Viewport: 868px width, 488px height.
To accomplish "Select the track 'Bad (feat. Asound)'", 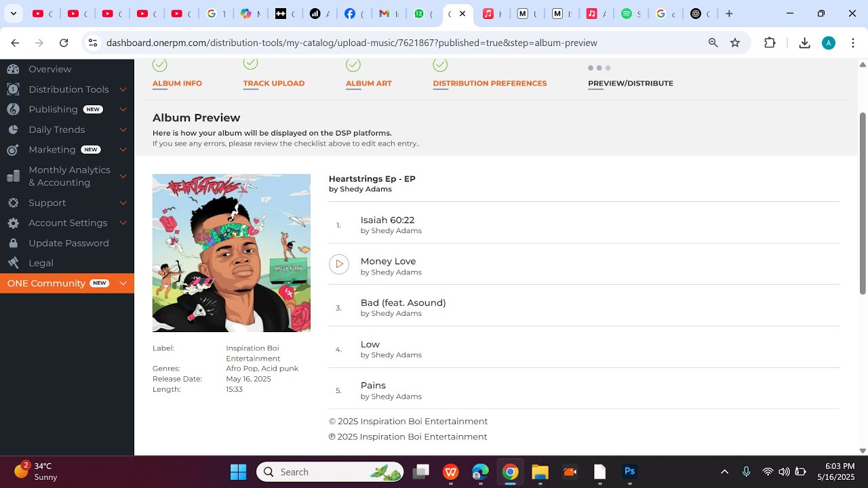I will coord(403,303).
